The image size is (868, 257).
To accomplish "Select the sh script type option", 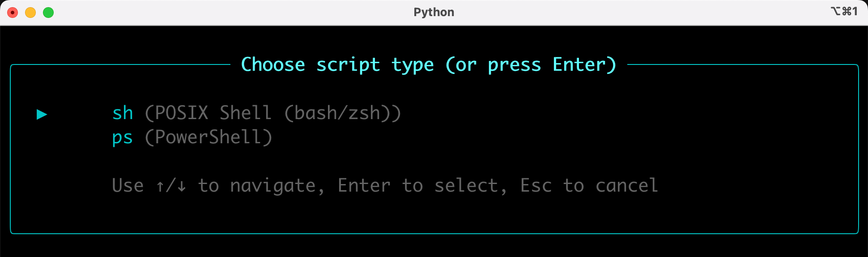I will (123, 113).
